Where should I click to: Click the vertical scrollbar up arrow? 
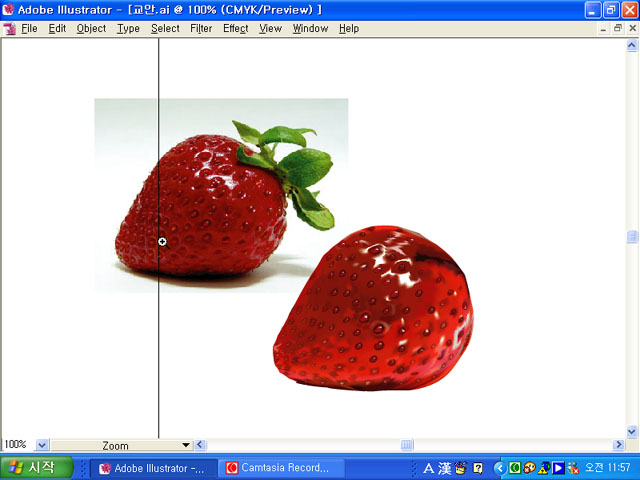tap(632, 45)
